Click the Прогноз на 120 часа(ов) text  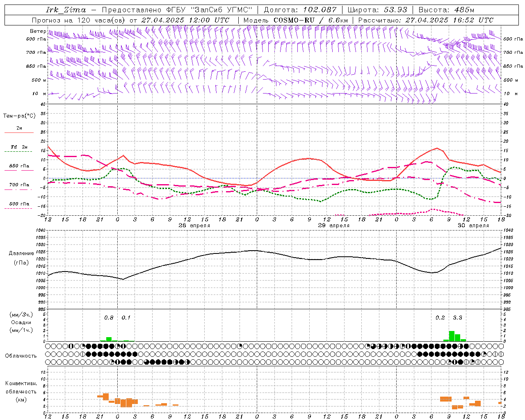[79, 20]
